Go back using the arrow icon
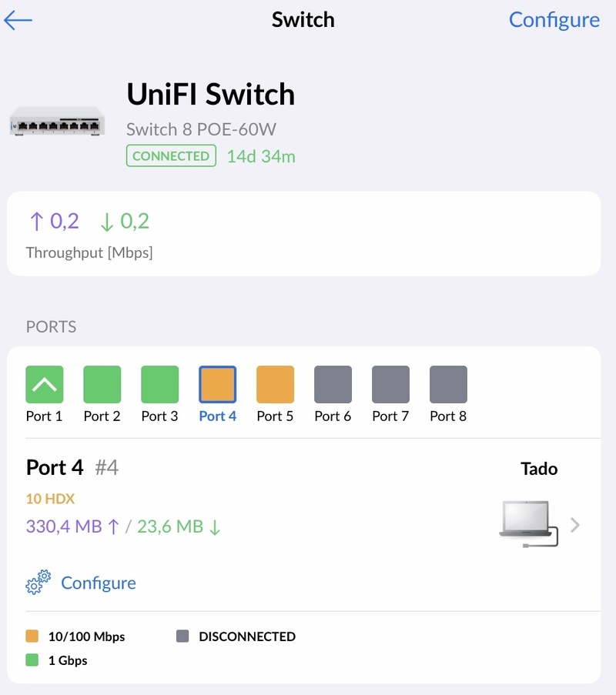616x695 pixels. [x=18, y=20]
